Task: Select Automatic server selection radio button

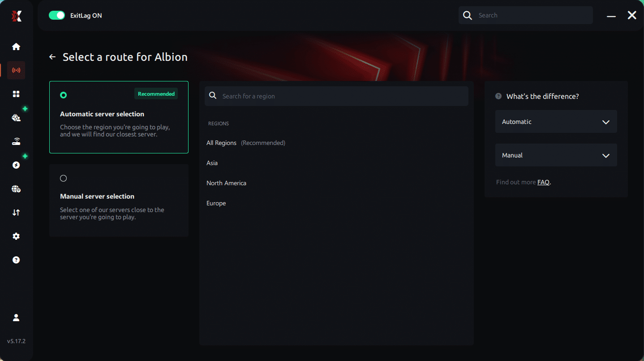Action: (x=64, y=95)
